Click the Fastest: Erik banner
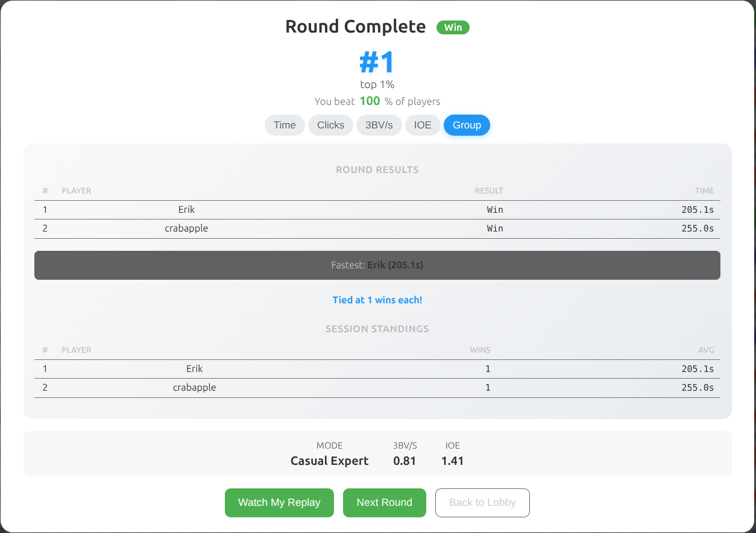 377,265
